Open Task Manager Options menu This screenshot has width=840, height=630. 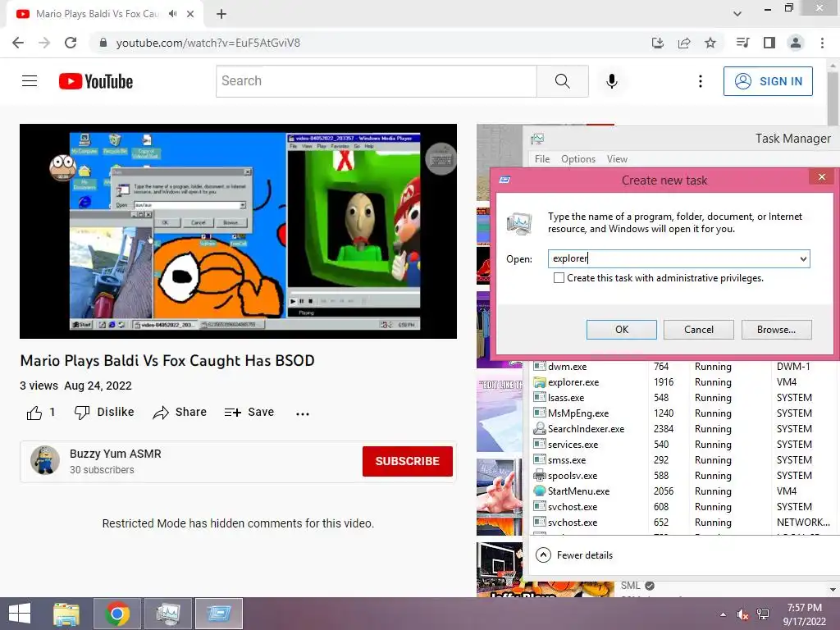(x=578, y=159)
